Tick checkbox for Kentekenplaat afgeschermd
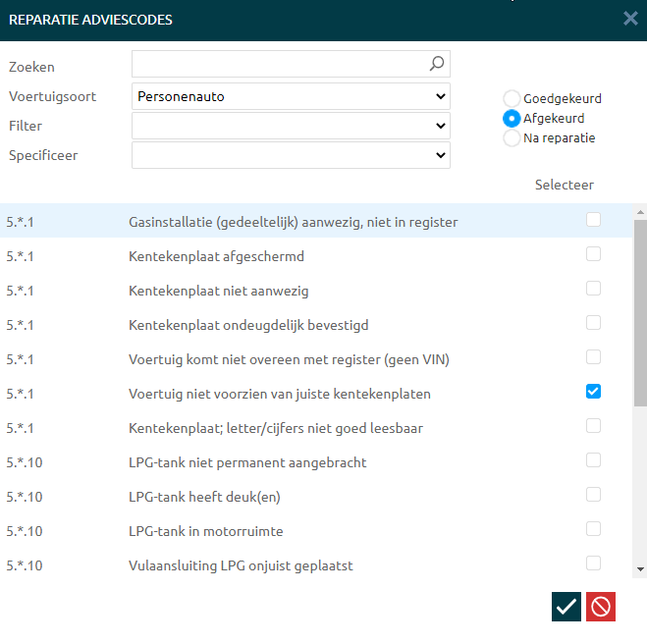Image resolution: width=647 pixels, height=644 pixels. tap(593, 254)
